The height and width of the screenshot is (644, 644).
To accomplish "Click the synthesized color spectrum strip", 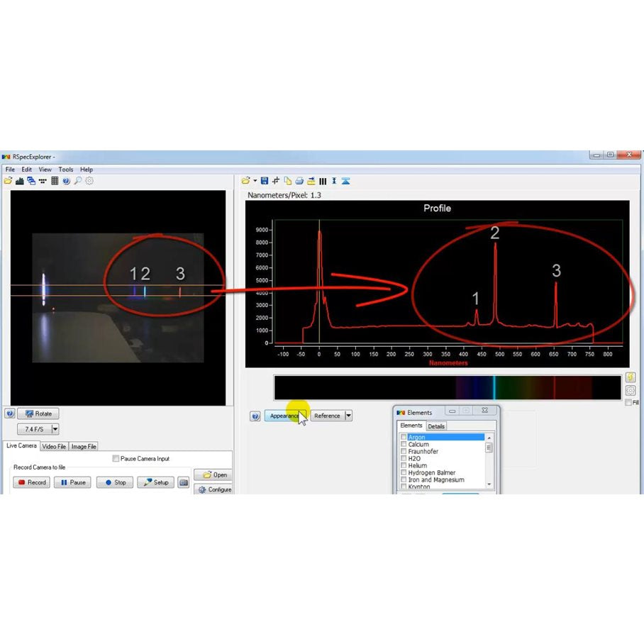I will pos(447,387).
